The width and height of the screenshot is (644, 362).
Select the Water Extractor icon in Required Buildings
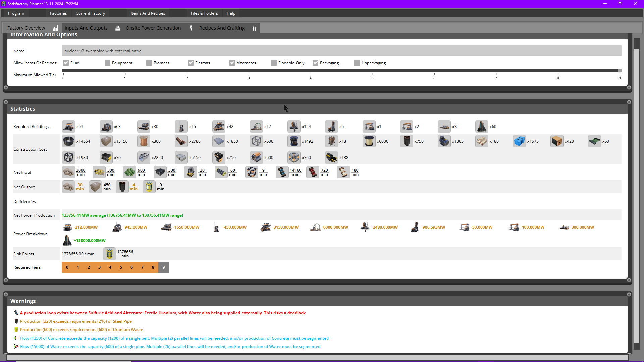click(x=444, y=126)
